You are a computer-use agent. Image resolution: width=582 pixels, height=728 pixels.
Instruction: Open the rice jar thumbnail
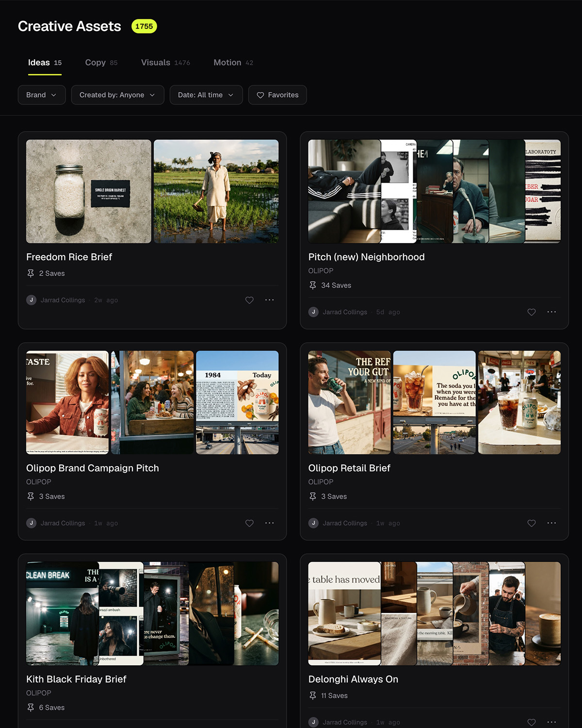pos(89,191)
